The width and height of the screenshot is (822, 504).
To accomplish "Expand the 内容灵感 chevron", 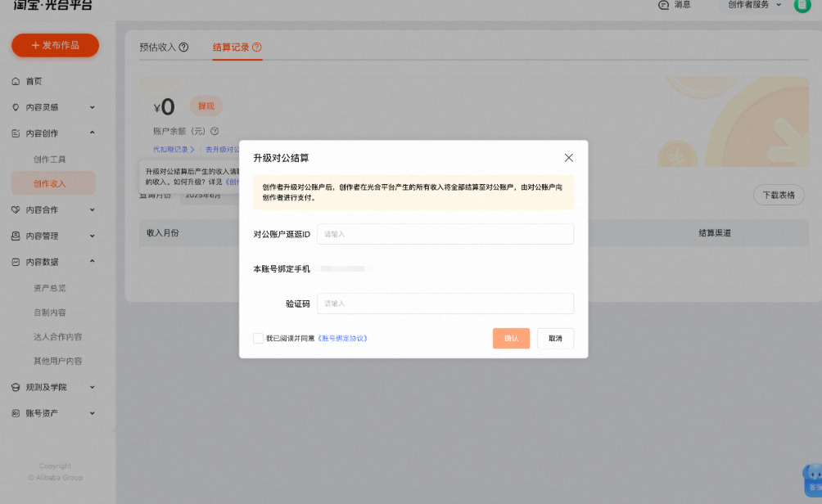I will [93, 107].
